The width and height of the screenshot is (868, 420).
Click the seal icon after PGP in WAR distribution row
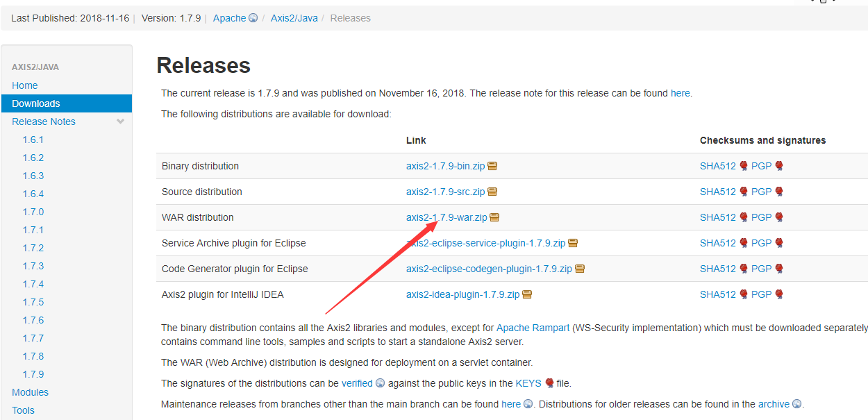coord(779,217)
